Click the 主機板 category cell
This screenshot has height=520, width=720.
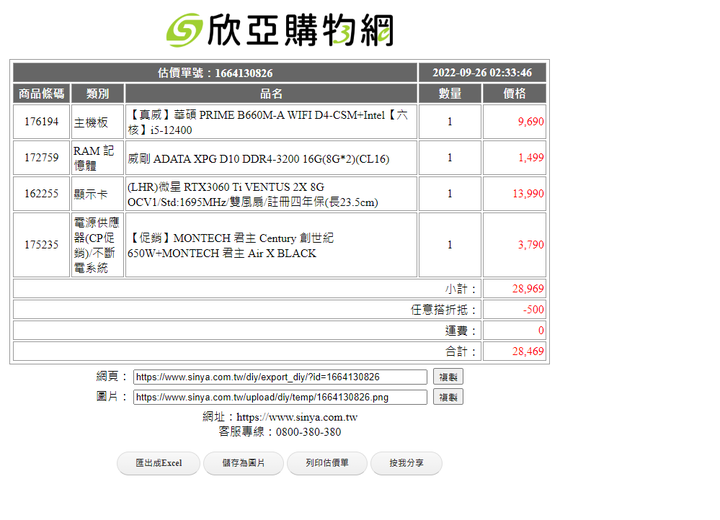(97, 122)
